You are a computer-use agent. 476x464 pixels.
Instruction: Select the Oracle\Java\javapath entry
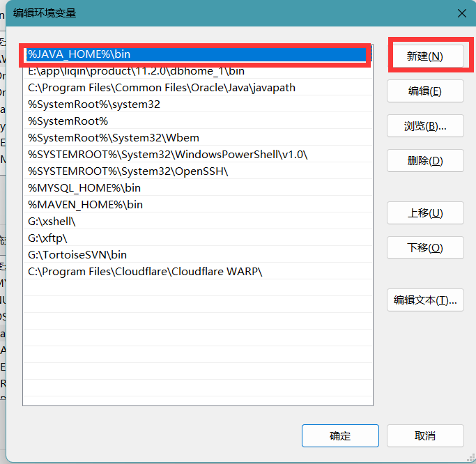[x=198, y=88]
